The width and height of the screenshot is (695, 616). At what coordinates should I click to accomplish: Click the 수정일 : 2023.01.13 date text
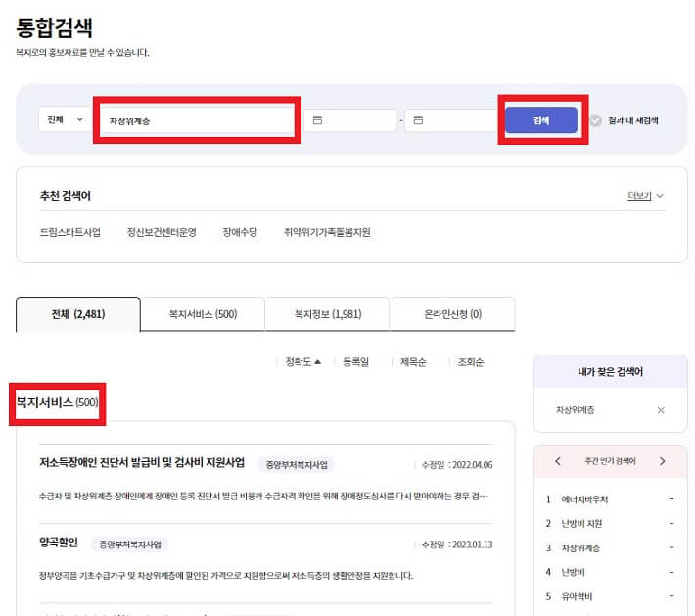[456, 545]
